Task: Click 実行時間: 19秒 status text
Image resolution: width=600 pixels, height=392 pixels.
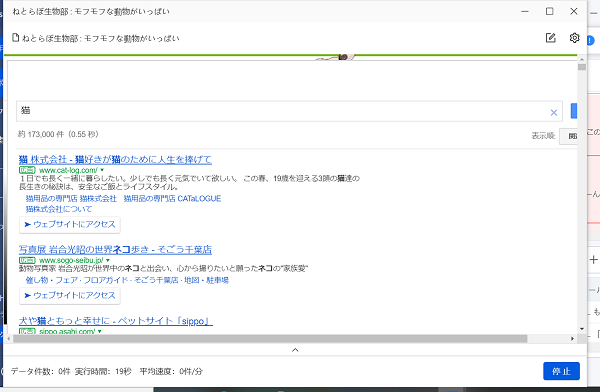Action: pos(103,371)
